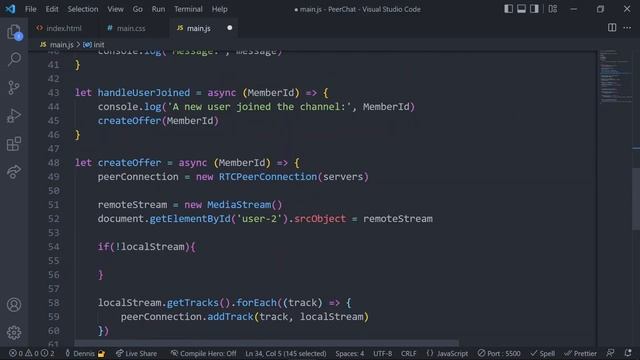The image size is (640, 360).
Task: Click the Prettier status item
Action: click(580, 353)
